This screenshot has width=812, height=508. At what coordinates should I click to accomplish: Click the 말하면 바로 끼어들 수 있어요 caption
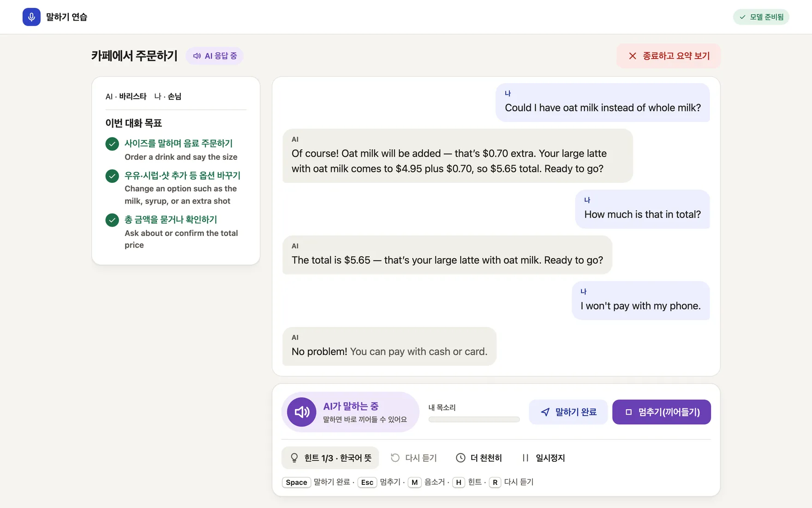click(365, 419)
